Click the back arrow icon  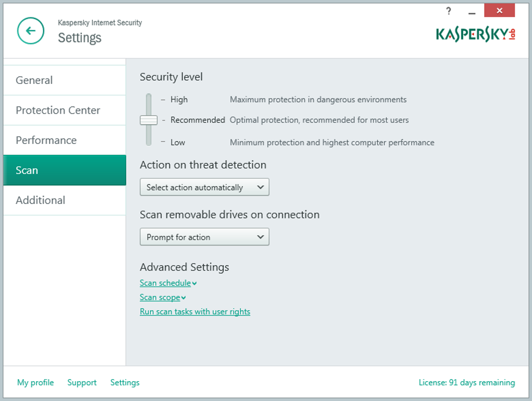coord(31,31)
